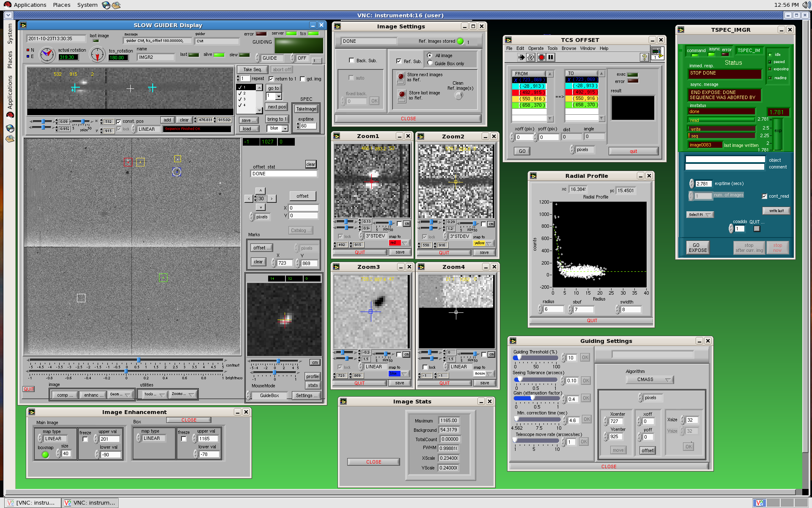Click Run Continuously icon in TCS OFFSET
The width and height of the screenshot is (812, 508).
(531, 57)
